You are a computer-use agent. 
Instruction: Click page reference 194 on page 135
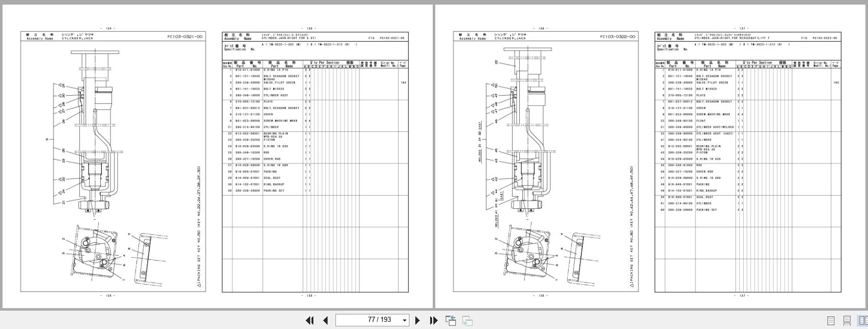(x=403, y=83)
